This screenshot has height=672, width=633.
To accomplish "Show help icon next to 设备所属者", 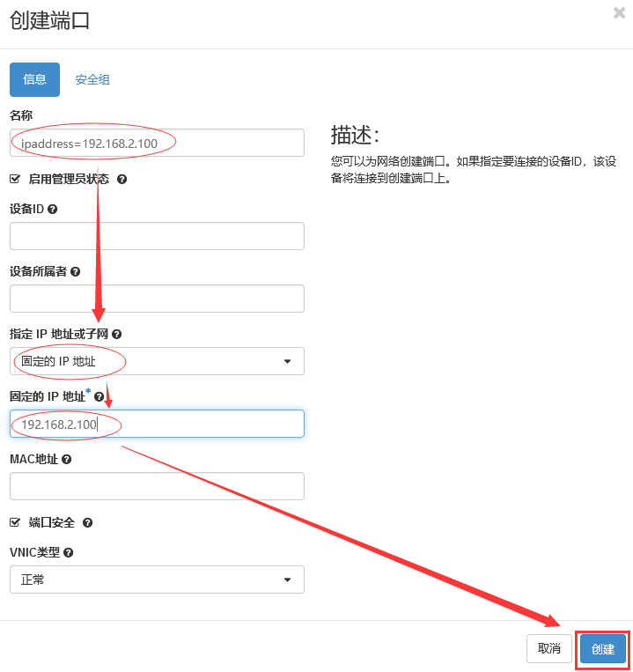I will [x=76, y=272].
